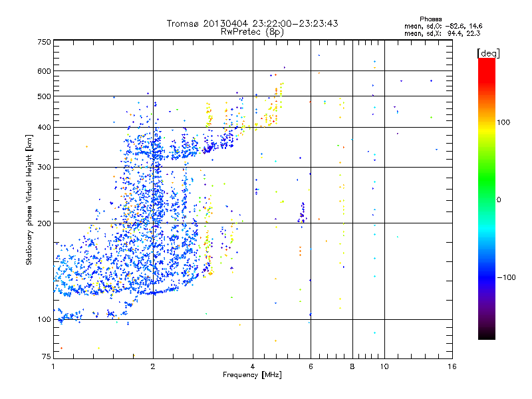532x399 pixels.
Task: Click the y-axis tick label '400'
Action: 44,128
